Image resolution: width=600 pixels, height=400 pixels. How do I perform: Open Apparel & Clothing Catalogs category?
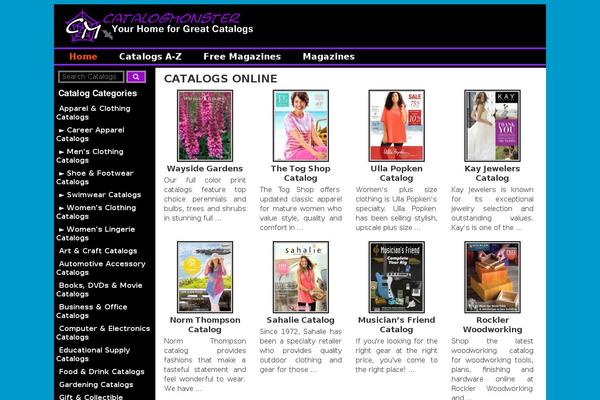click(x=93, y=113)
